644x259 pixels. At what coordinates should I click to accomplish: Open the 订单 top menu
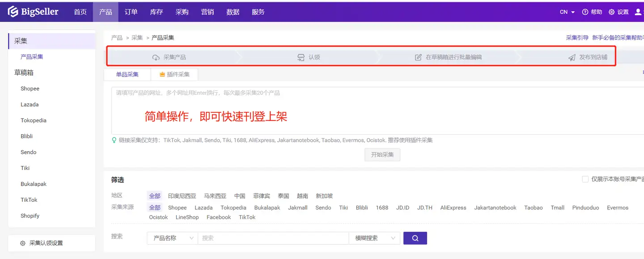pyautogui.click(x=131, y=12)
